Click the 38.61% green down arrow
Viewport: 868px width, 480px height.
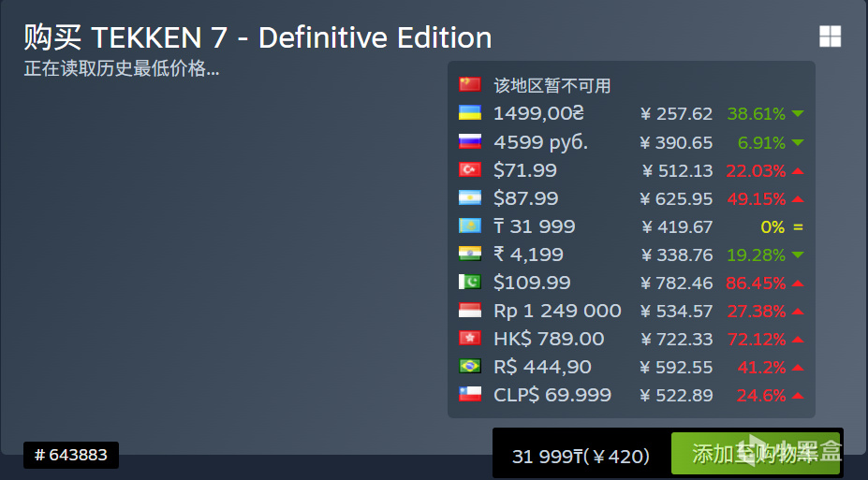pos(797,114)
